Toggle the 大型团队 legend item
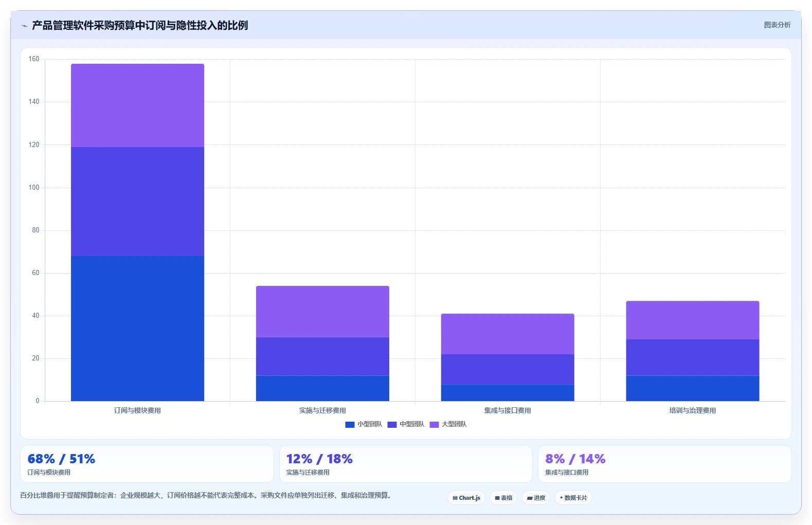Screen dimensions: 812x525 448,424
